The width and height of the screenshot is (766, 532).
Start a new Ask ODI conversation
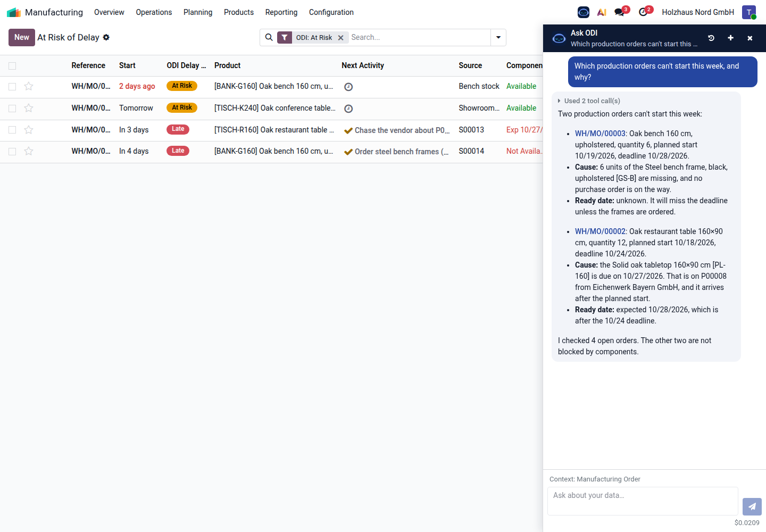point(730,38)
